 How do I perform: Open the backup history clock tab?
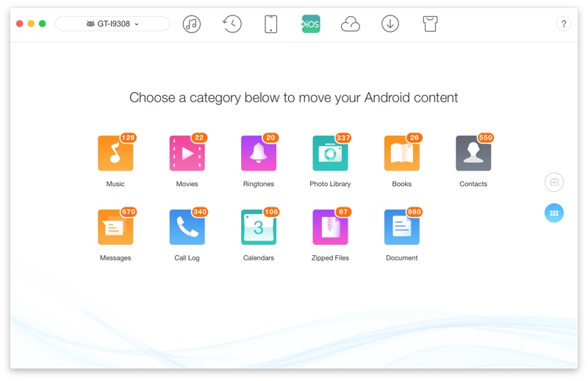tap(232, 24)
